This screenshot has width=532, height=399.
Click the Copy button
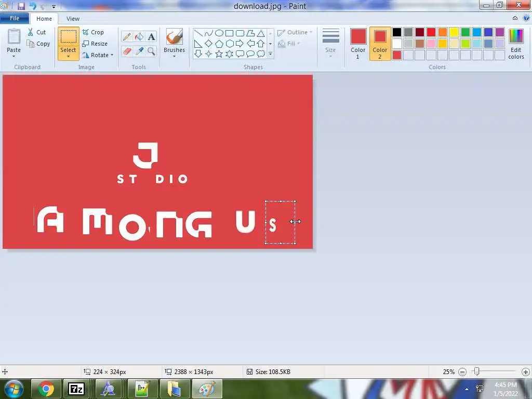(38, 44)
